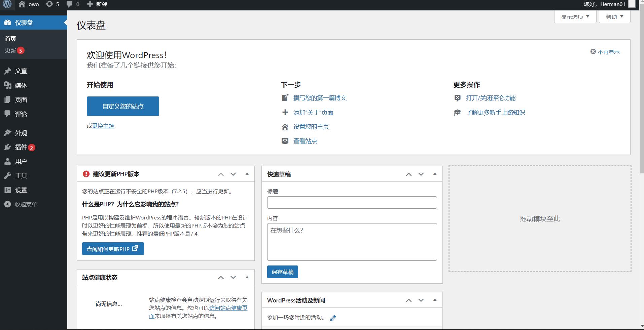Open the Plugins (插件) icon showing badge 2
This screenshot has width=644, height=330.
tap(8, 147)
